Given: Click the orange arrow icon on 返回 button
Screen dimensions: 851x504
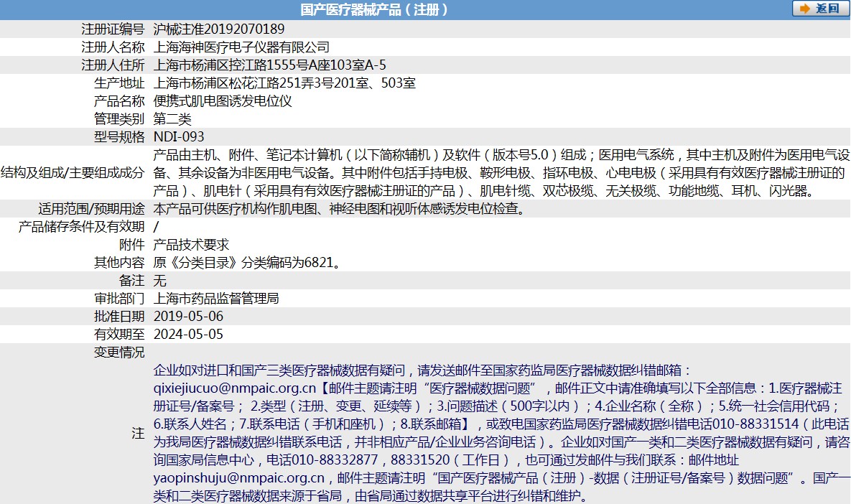Looking at the screenshot, I should point(804,9).
